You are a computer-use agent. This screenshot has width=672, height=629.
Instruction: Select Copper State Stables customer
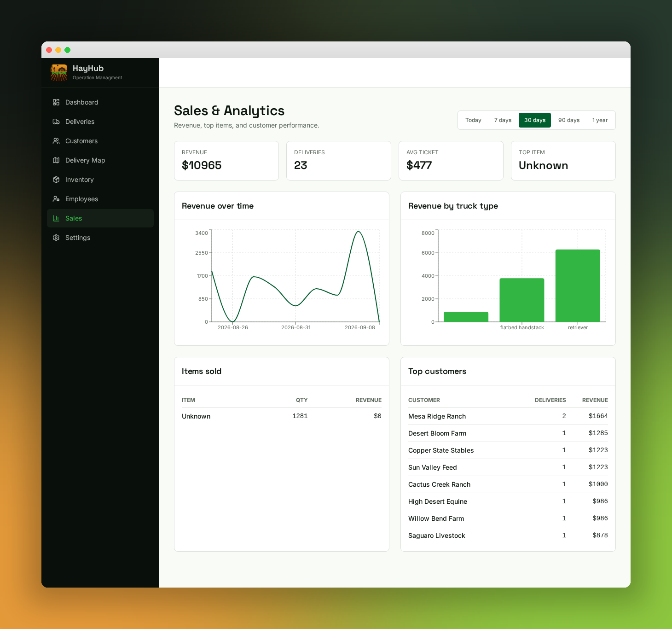pos(508,450)
